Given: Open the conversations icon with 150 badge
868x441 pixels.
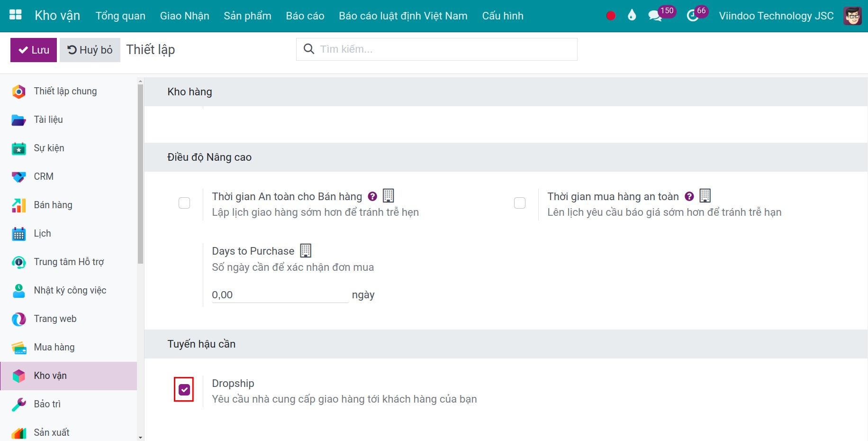Looking at the screenshot, I should click(x=661, y=14).
